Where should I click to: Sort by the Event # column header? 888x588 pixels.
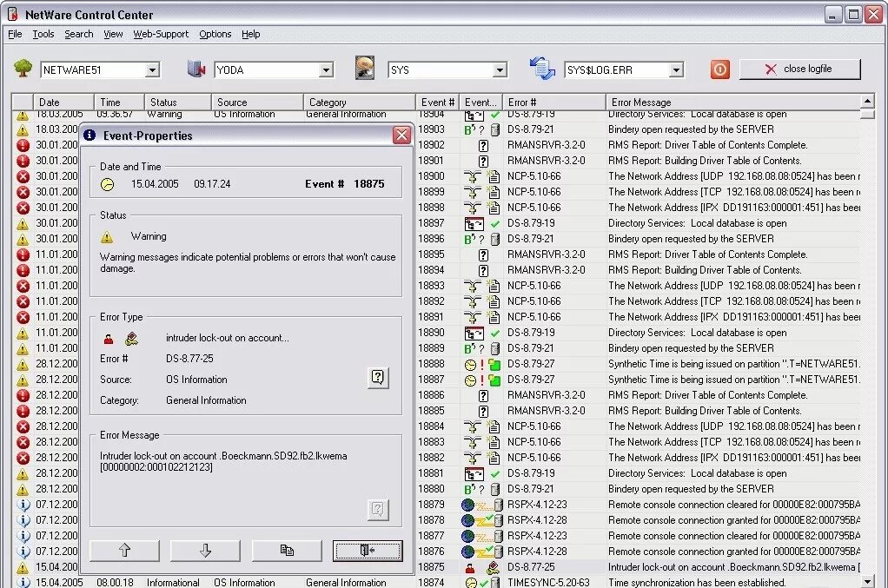click(x=437, y=102)
